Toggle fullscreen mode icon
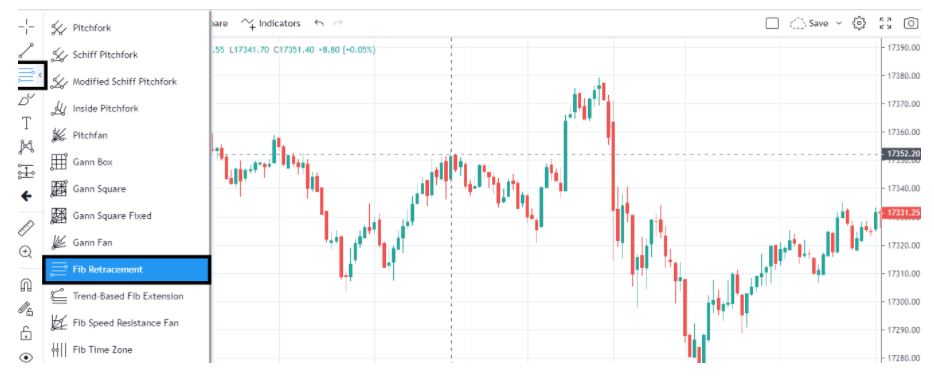934x387 pixels. (x=886, y=23)
